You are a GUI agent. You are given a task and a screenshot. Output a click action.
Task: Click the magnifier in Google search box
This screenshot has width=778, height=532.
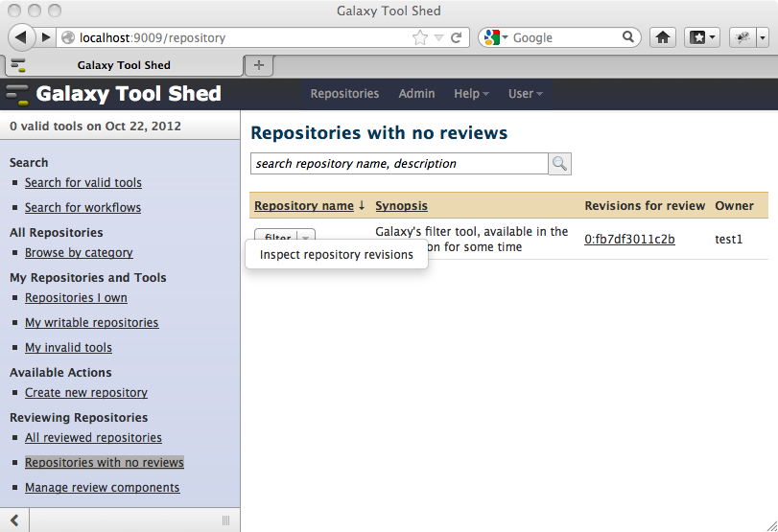click(x=628, y=37)
